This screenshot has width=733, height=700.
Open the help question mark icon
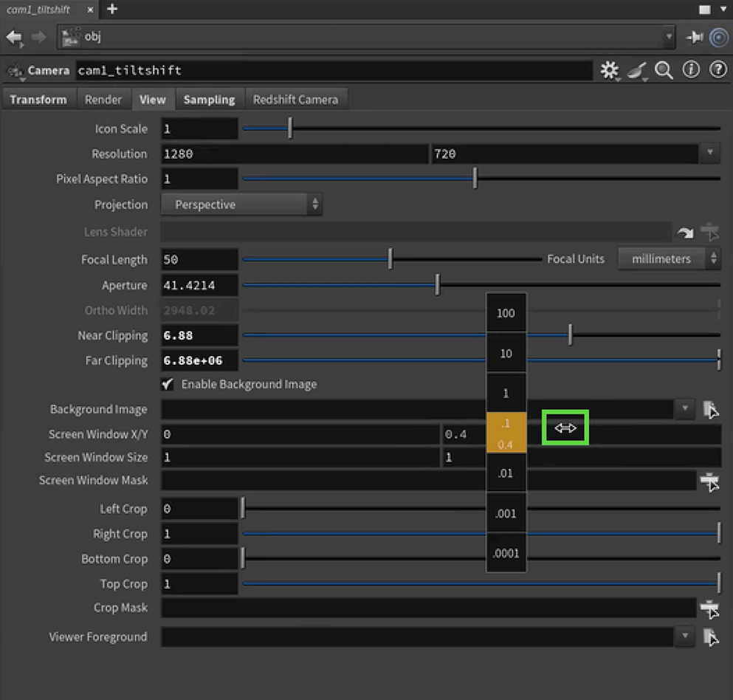(717, 70)
